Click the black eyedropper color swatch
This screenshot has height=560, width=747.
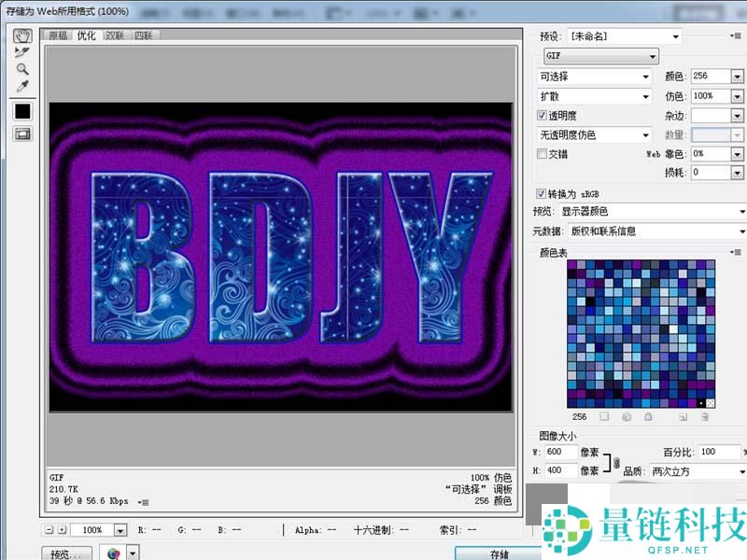coord(22,110)
